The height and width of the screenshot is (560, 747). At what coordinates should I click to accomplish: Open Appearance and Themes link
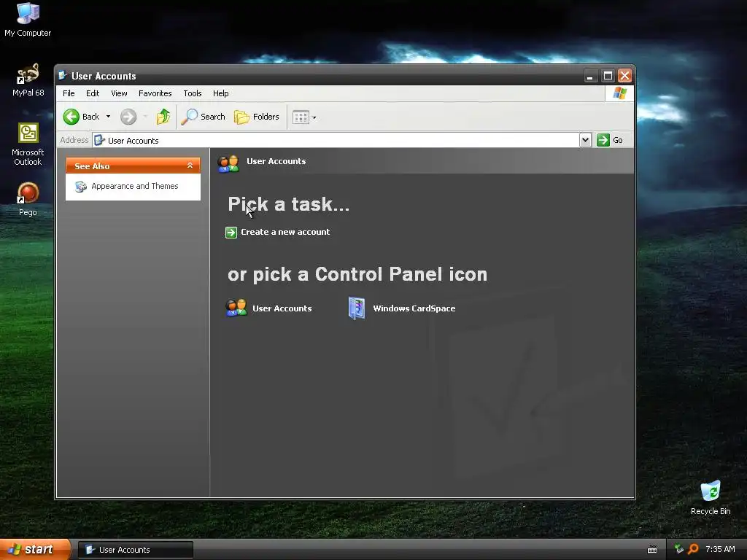pyautogui.click(x=135, y=186)
